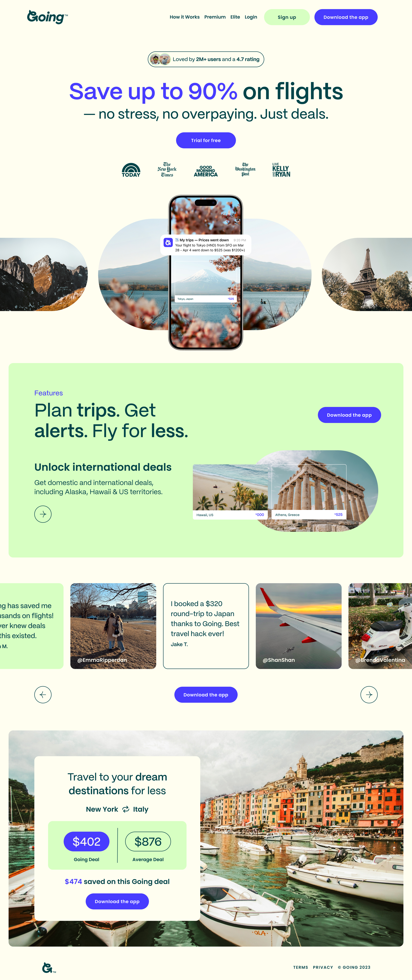Click the TODAY show logo

tap(131, 170)
